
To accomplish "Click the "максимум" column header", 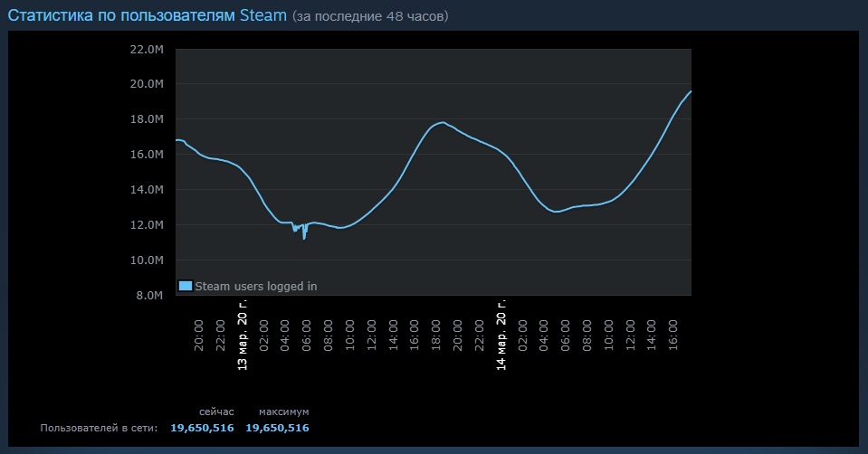I will (x=284, y=412).
